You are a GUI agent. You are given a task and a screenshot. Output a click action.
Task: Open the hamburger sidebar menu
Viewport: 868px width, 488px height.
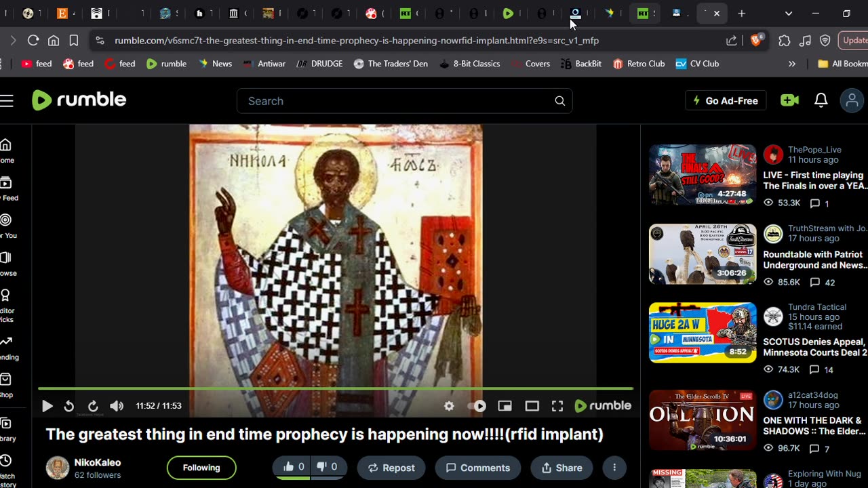coord(7,101)
